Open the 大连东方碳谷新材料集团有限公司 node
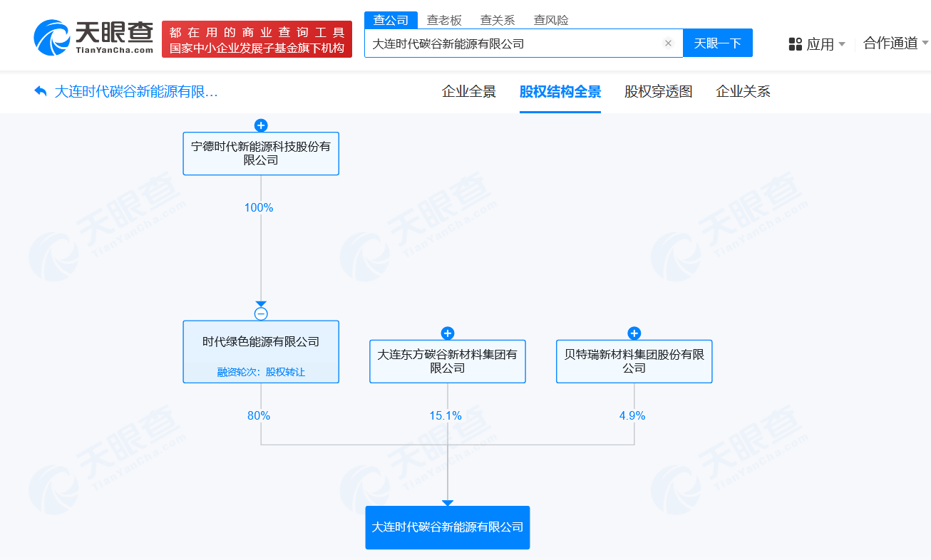 click(448, 361)
